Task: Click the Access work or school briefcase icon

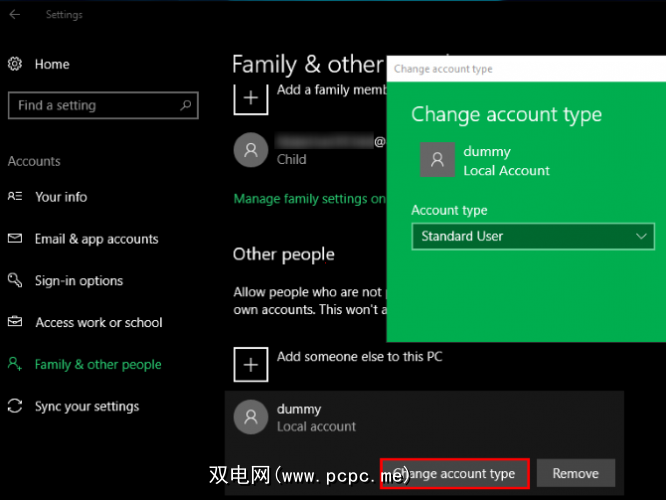Action: click(15, 323)
